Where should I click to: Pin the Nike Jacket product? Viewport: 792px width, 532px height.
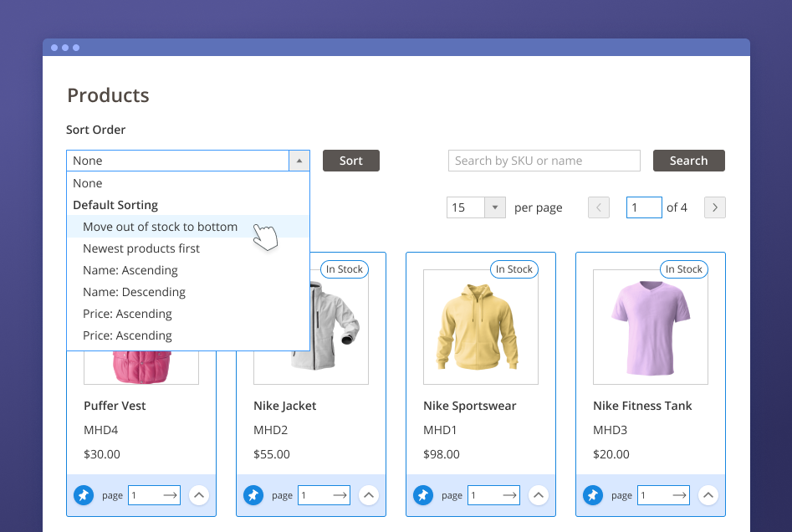pos(253,495)
